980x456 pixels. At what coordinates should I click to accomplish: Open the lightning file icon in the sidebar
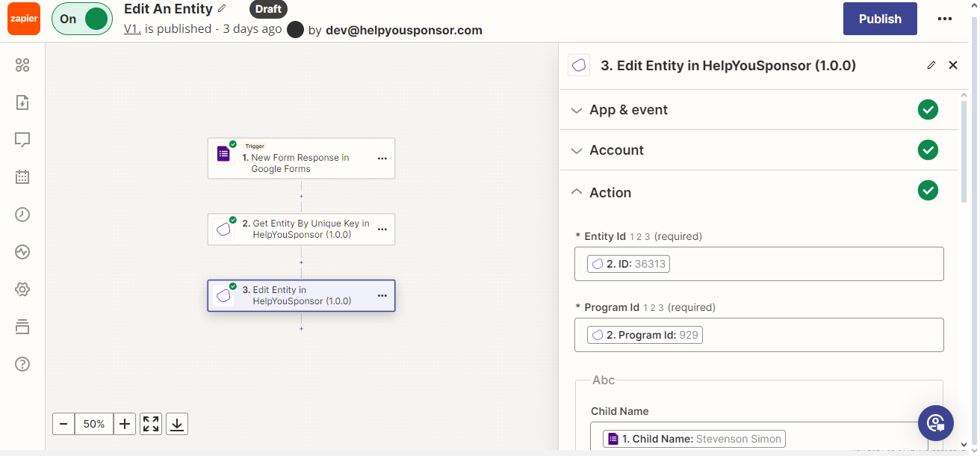point(22,102)
